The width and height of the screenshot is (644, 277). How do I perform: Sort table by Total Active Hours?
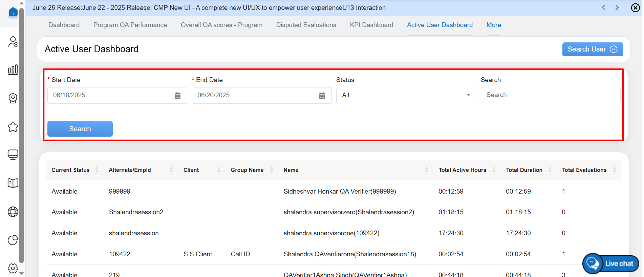[x=494, y=170]
